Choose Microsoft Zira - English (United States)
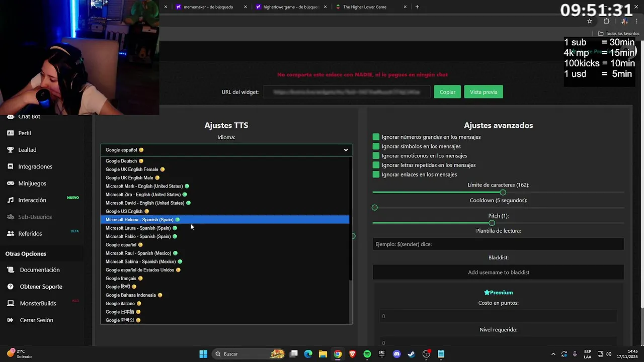 225,195
